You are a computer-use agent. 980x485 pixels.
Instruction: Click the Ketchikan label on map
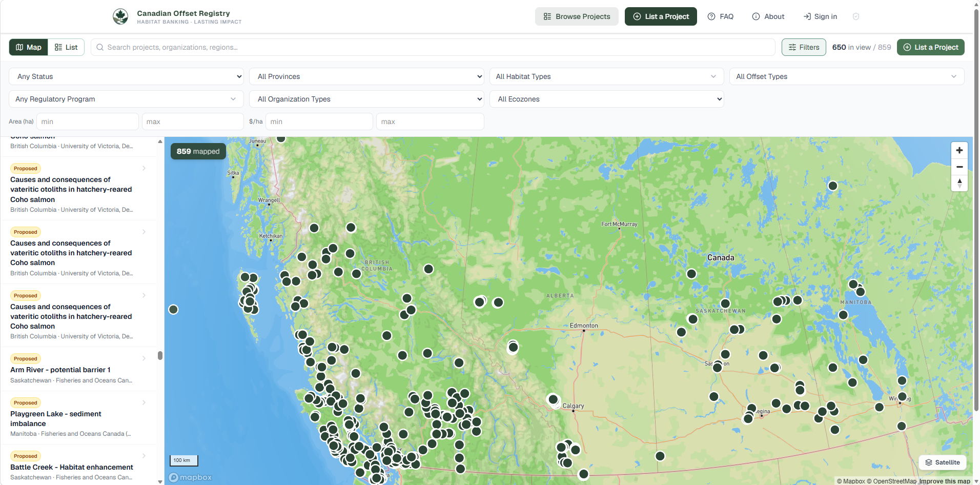pos(271,236)
